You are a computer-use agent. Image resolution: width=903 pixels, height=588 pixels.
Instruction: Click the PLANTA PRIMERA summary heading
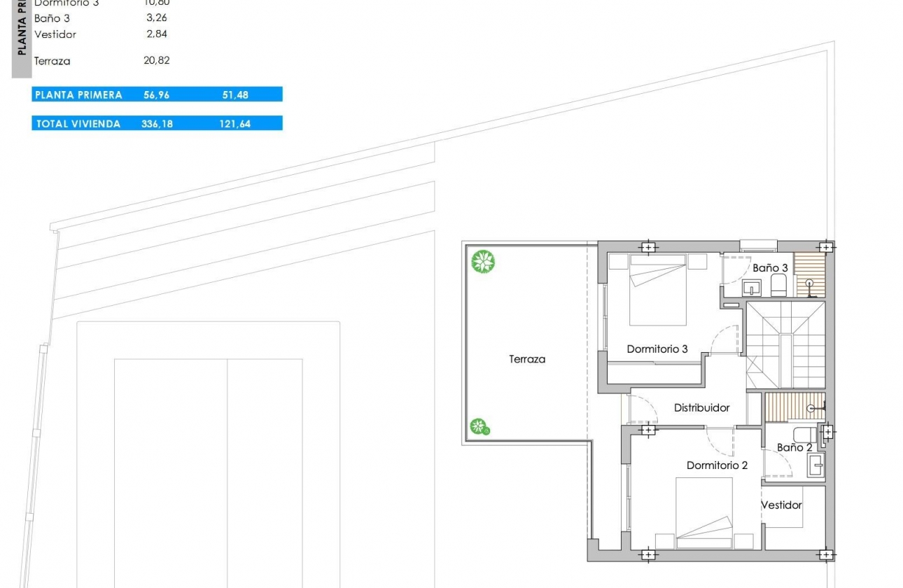point(78,94)
